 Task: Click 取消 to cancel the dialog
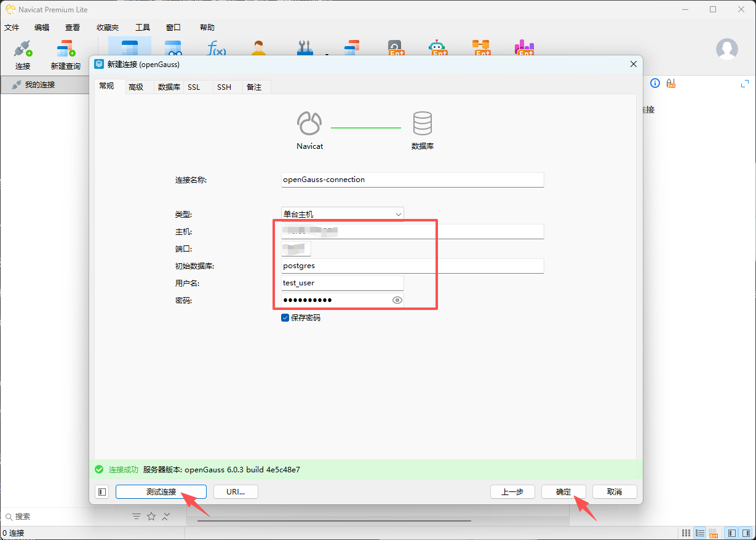pyautogui.click(x=615, y=491)
